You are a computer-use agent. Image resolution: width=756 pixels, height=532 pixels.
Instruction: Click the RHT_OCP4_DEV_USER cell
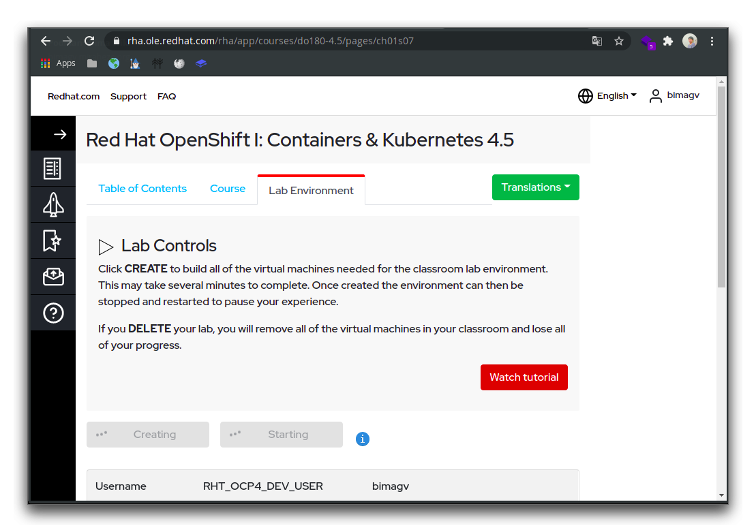pos(262,486)
